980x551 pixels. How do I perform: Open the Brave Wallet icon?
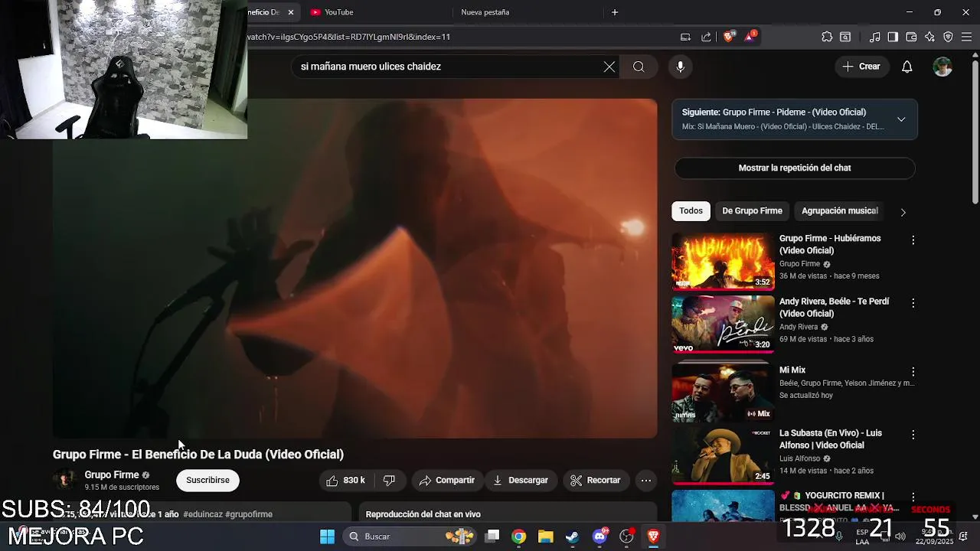(911, 37)
